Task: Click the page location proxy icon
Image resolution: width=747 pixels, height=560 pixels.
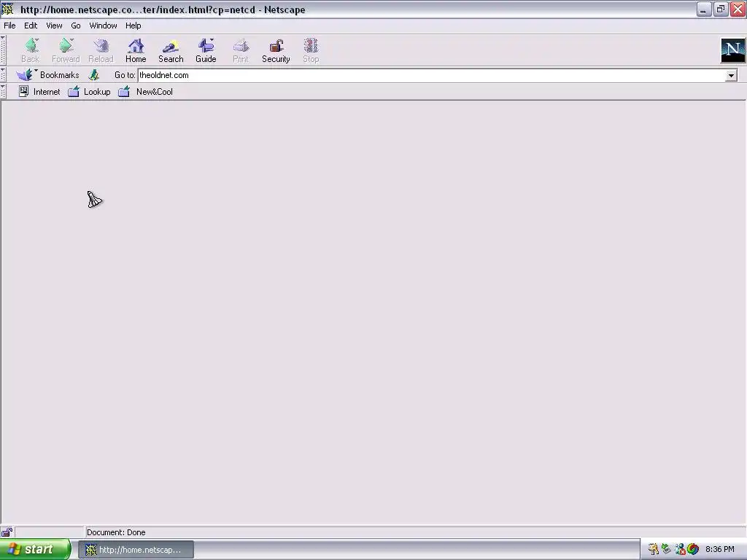Action: point(94,75)
